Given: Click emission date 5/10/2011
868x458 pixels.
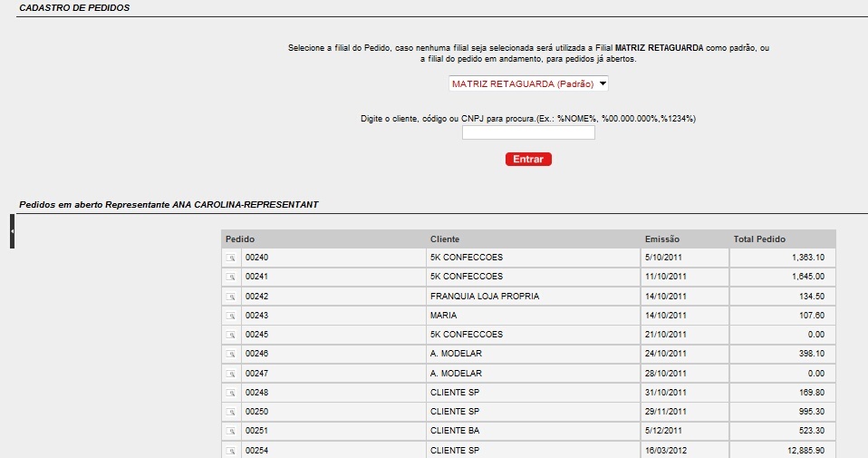Looking at the screenshot, I should [x=663, y=258].
